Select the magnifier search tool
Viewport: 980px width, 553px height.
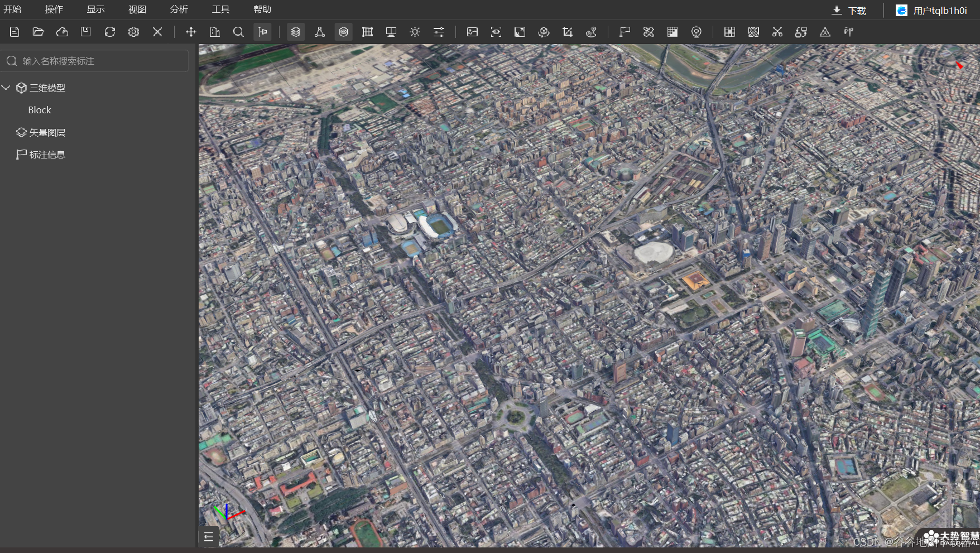pyautogui.click(x=238, y=32)
